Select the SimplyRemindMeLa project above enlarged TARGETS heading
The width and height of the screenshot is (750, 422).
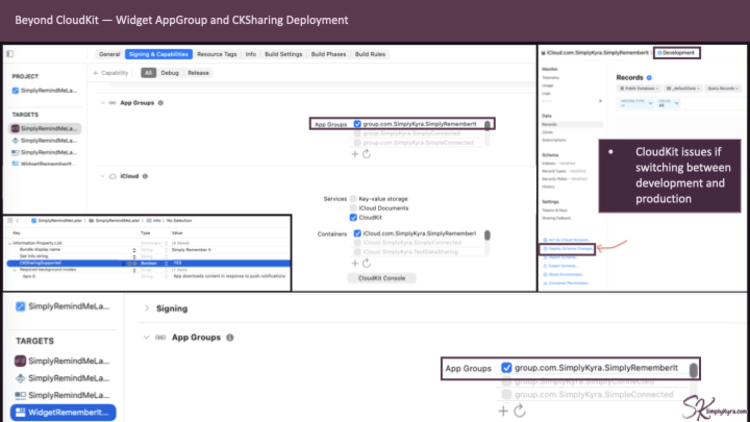(63, 306)
